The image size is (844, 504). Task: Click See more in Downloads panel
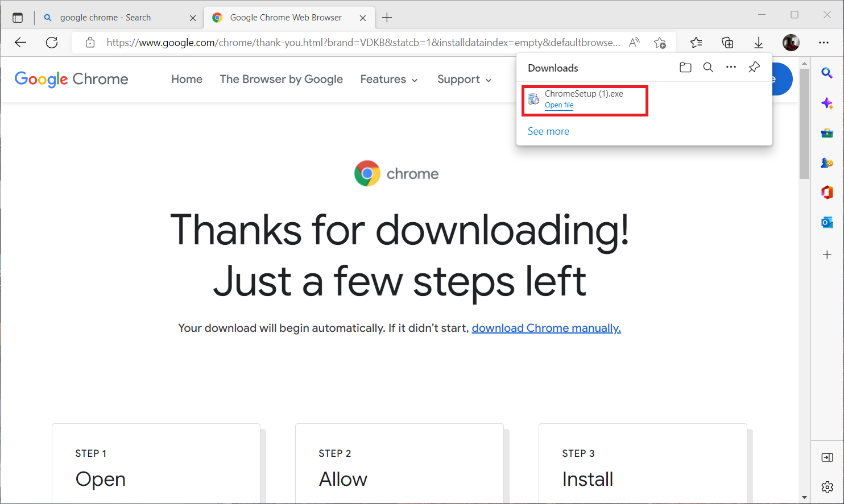pos(548,131)
